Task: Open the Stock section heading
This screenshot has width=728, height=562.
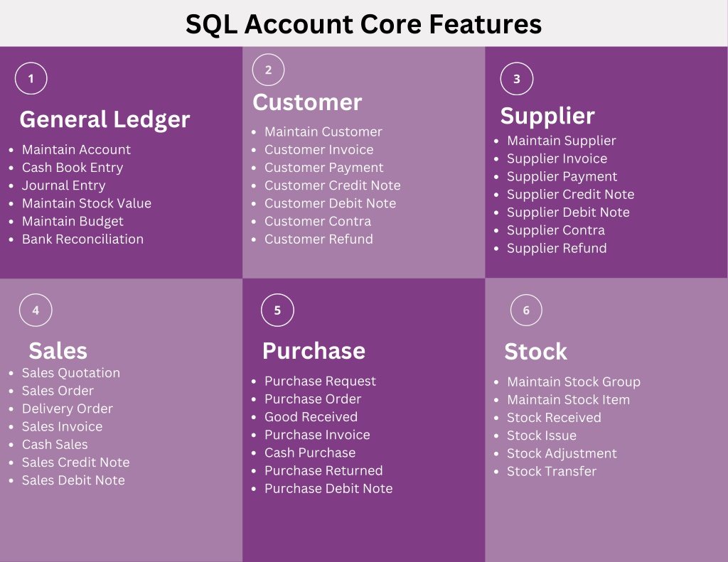Action: pos(536,352)
